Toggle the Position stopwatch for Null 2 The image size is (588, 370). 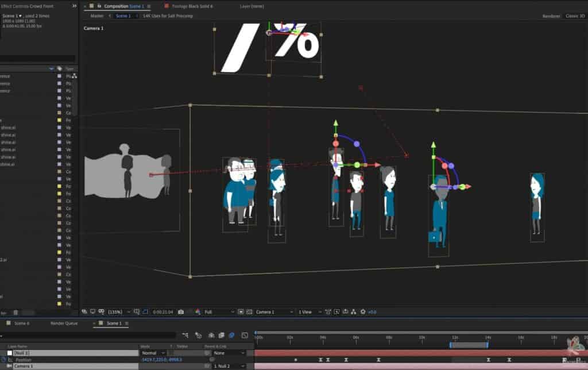click(x=3, y=360)
